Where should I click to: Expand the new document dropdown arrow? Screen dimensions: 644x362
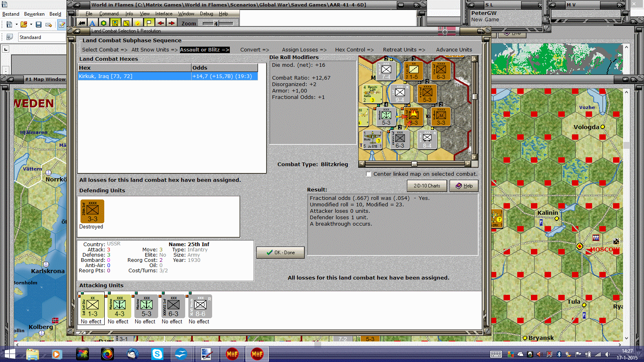pyautogui.click(x=17, y=25)
